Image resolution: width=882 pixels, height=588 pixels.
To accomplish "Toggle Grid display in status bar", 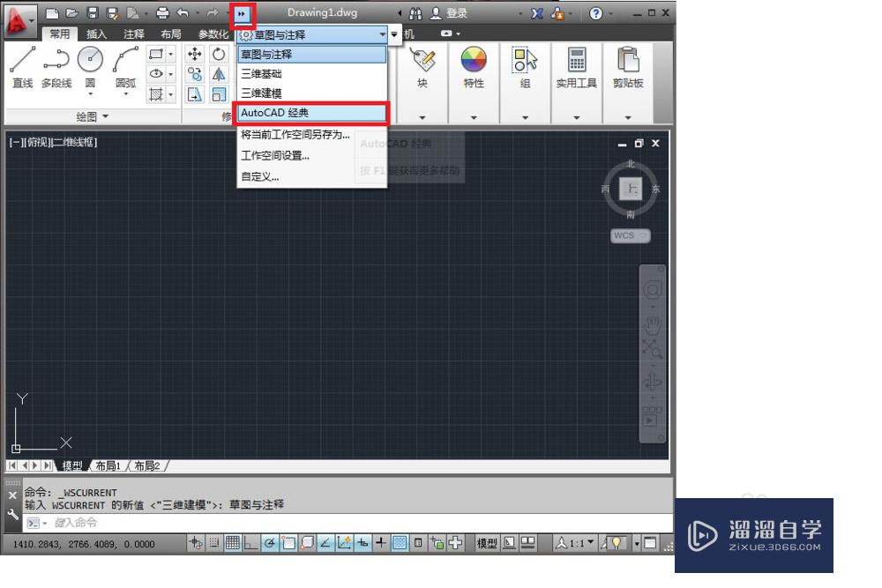I will click(x=232, y=543).
